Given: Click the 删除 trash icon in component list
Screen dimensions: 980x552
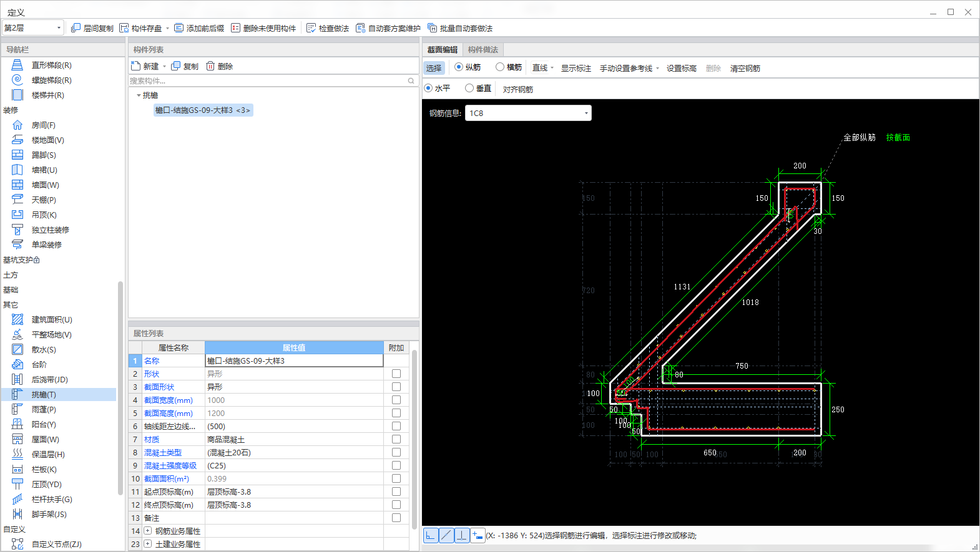Looking at the screenshot, I should (210, 66).
